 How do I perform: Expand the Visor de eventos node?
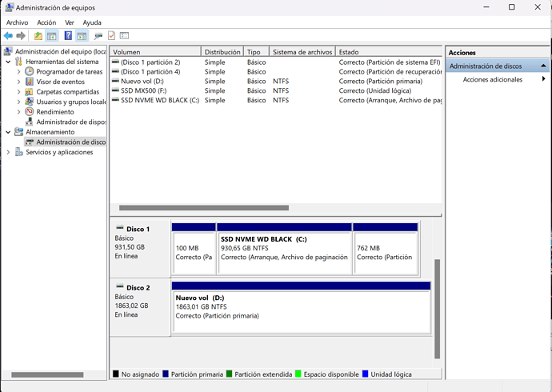click(18, 82)
